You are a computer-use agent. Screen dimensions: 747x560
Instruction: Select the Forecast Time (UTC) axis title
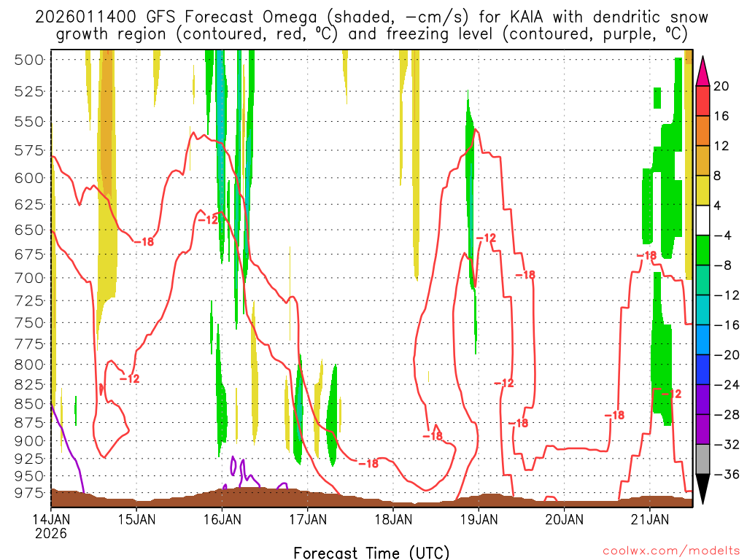click(371, 553)
